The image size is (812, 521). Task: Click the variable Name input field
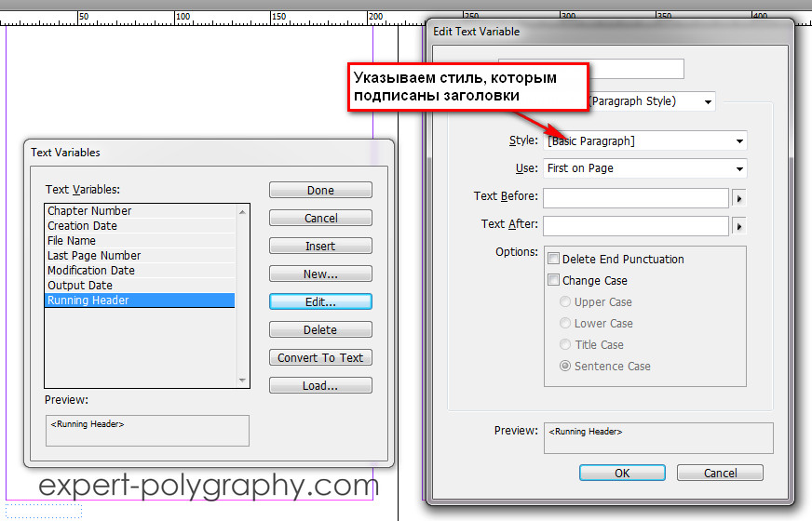pyautogui.click(x=637, y=69)
